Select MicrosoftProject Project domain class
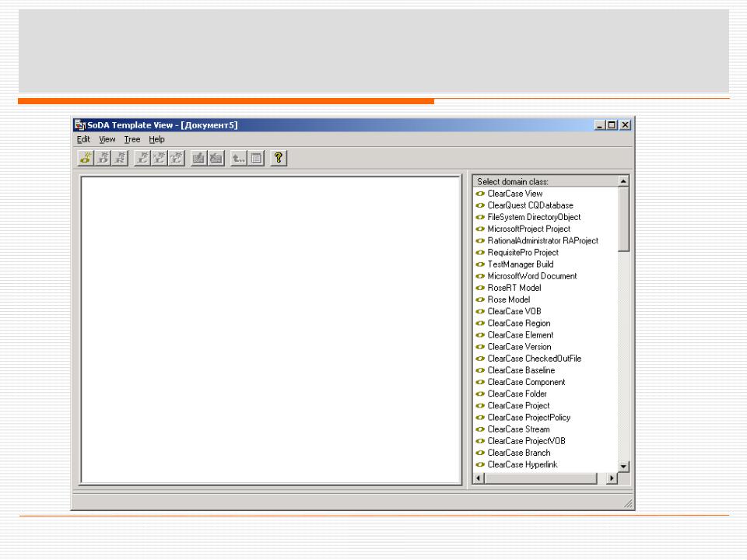 point(529,229)
